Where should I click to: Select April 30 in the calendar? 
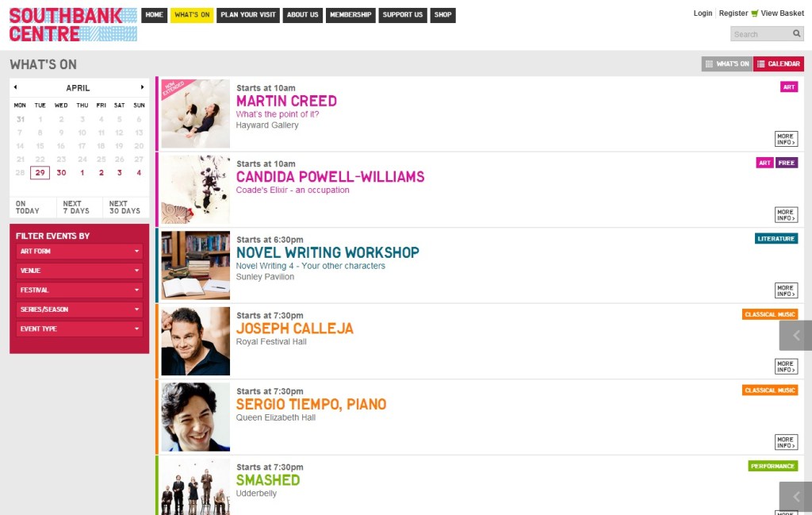tap(61, 173)
